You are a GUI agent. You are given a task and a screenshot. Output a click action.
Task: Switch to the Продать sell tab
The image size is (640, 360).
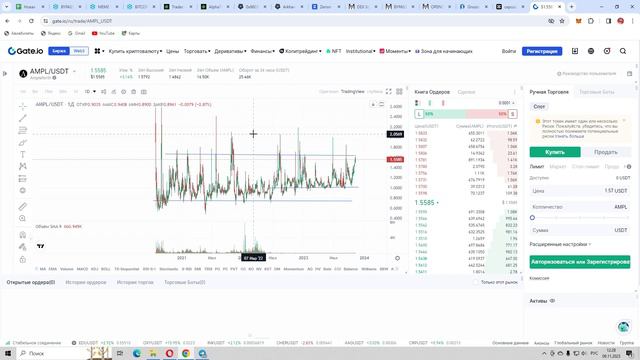click(x=606, y=152)
